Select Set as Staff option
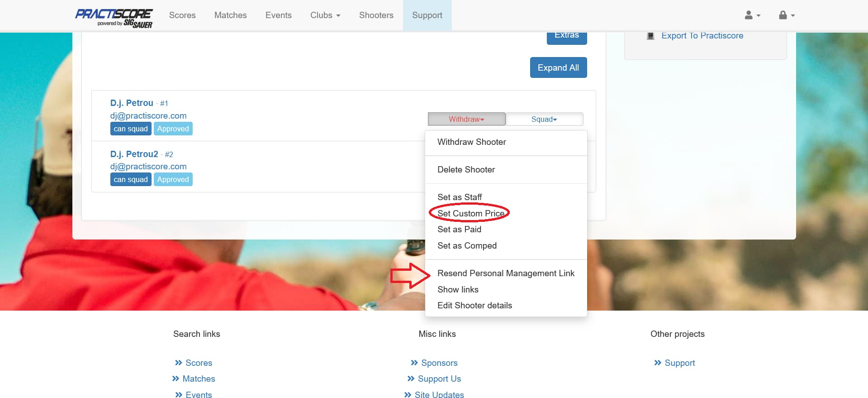The width and height of the screenshot is (868, 398). pos(506,197)
